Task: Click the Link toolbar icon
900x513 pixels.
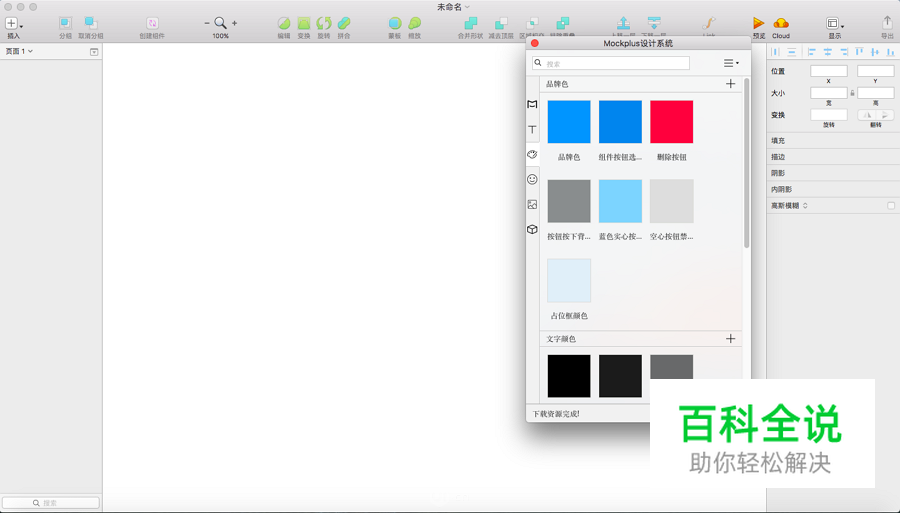Action: coord(709,23)
